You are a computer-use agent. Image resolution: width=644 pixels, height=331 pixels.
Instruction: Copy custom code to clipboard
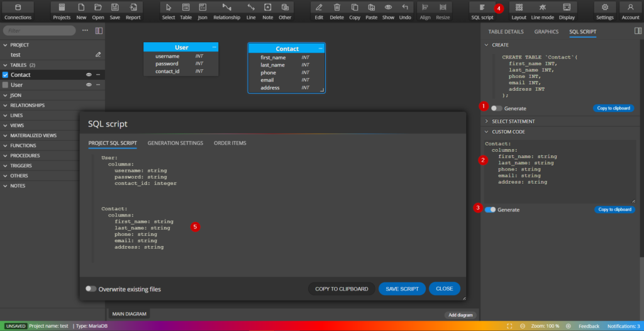click(x=615, y=210)
